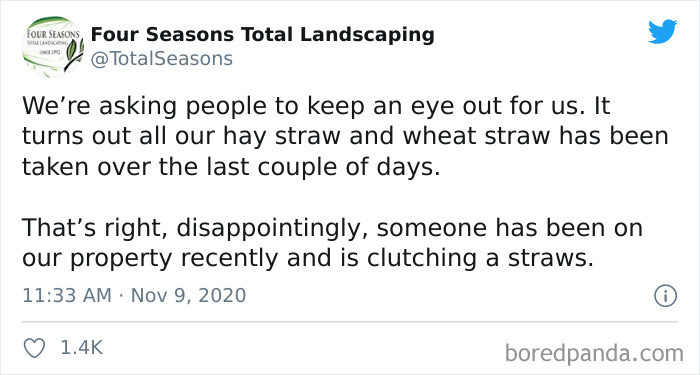
Task: Click the Twitter bird logo
Action: [662, 32]
